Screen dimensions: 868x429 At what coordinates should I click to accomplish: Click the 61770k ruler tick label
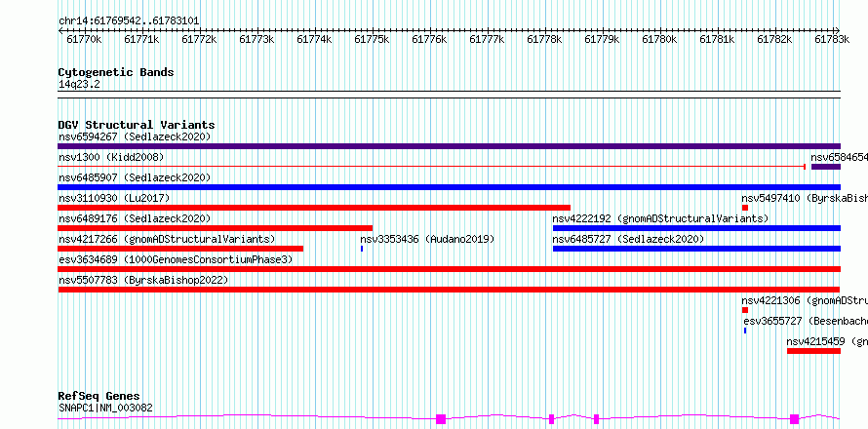point(84,39)
